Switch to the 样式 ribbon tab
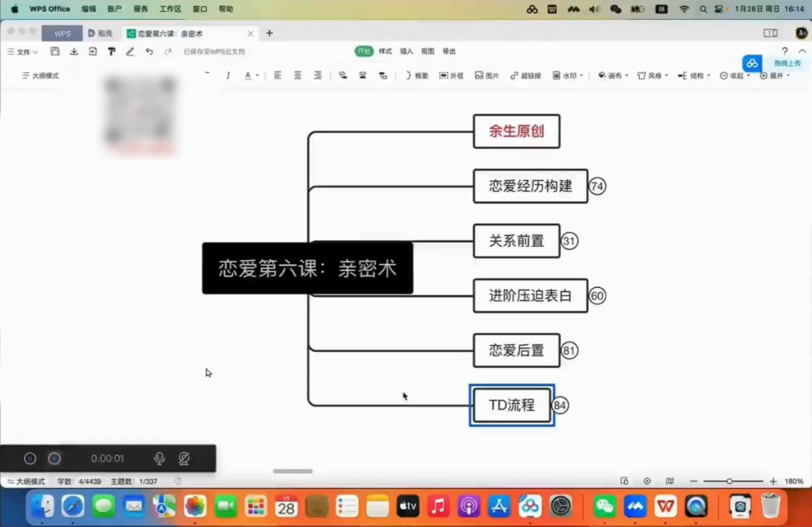 [x=385, y=51]
